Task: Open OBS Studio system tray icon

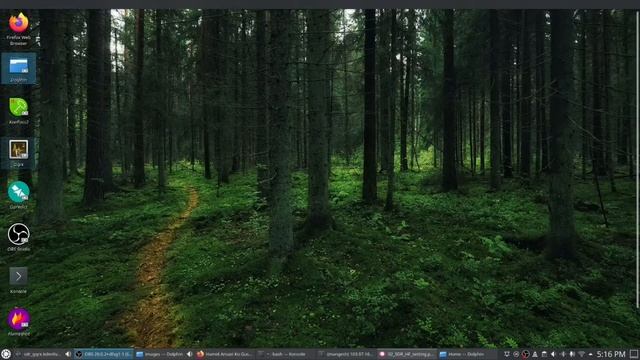Action: pos(526,354)
